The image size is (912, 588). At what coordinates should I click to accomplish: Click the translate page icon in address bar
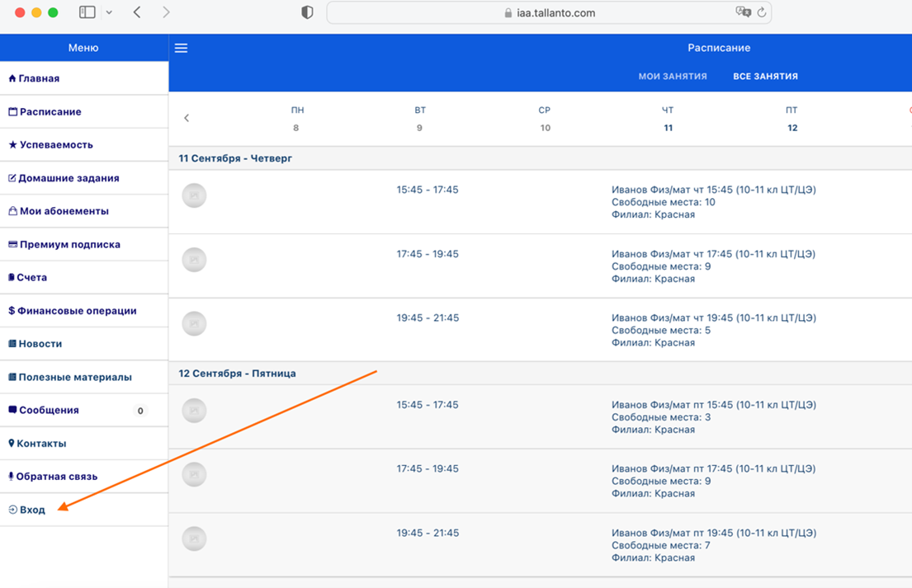(x=742, y=12)
